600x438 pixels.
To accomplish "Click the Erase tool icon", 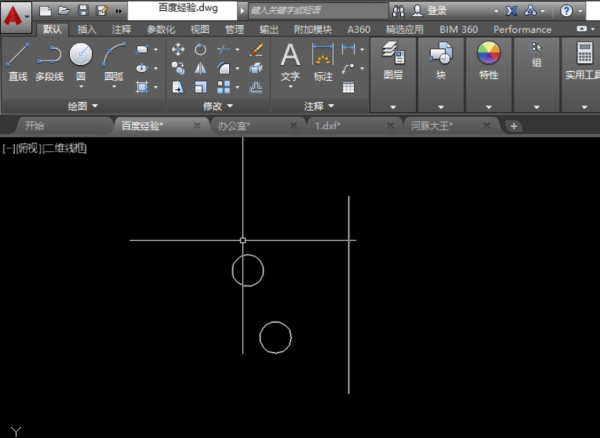I will click(x=256, y=49).
